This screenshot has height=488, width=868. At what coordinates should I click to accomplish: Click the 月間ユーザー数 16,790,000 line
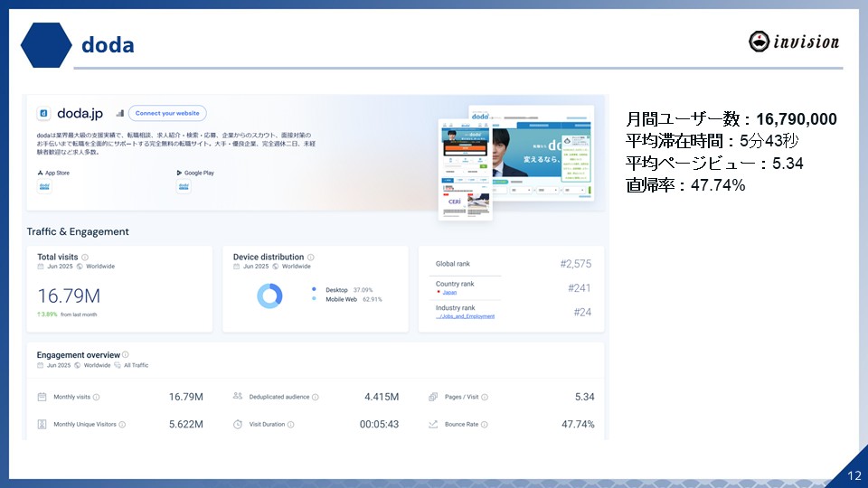click(x=731, y=119)
